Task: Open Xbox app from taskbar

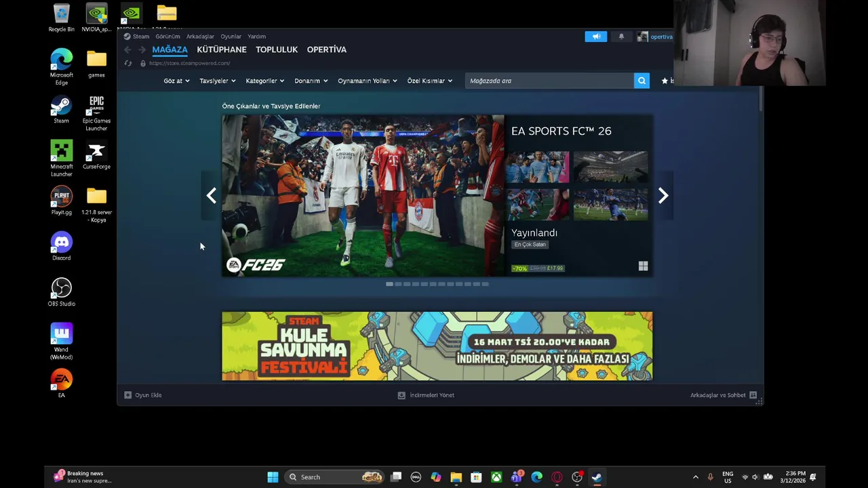Action: [x=496, y=477]
